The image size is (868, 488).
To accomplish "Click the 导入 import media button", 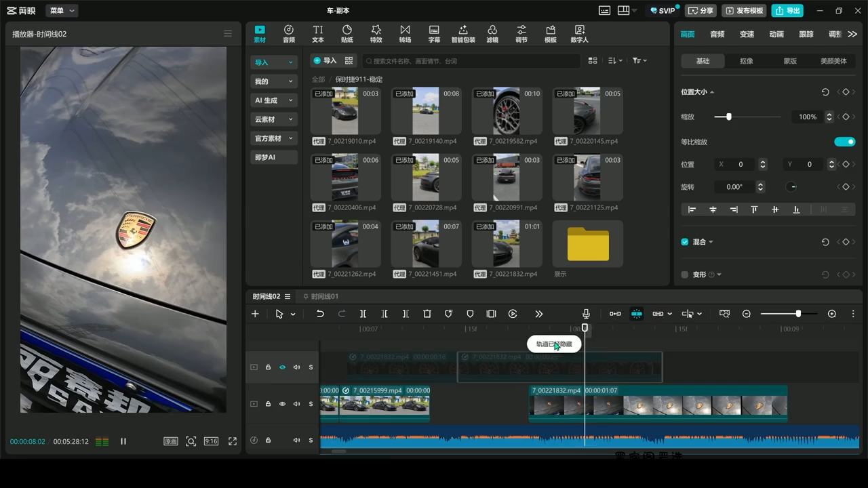I will pyautogui.click(x=325, y=61).
